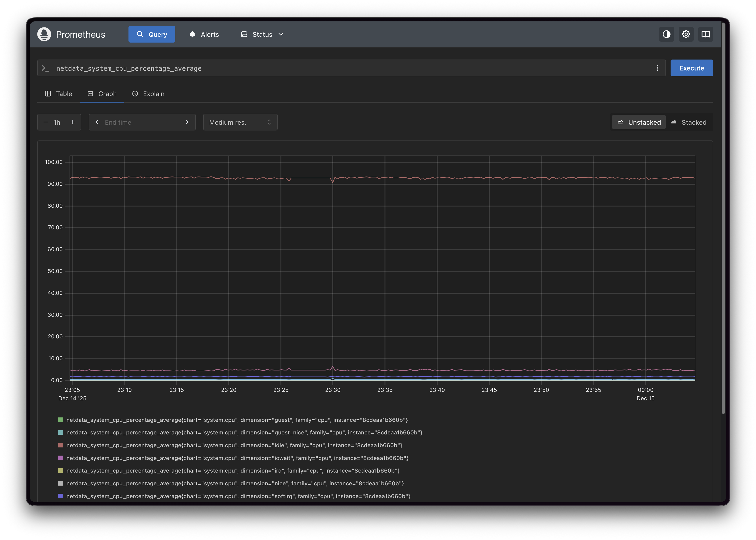Switch the graph to Stacked mode
The height and width of the screenshot is (540, 756).
(x=689, y=122)
